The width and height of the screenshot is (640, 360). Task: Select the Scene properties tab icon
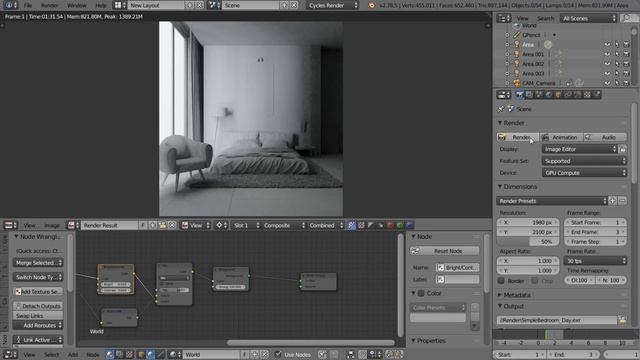539,95
